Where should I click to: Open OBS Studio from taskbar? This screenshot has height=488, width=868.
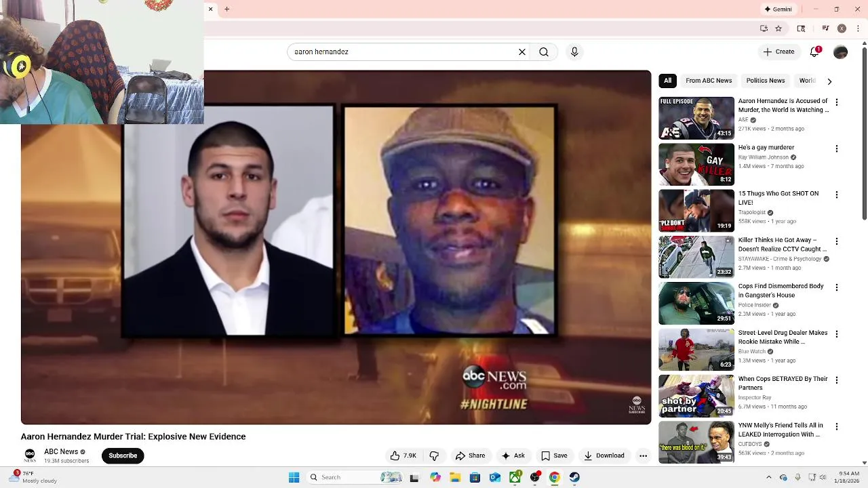535,477
